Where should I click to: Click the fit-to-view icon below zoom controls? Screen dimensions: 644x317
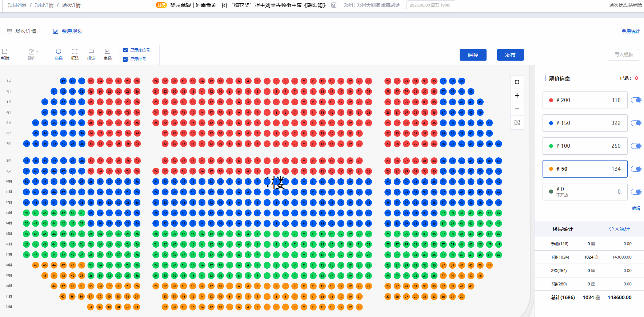click(x=517, y=122)
